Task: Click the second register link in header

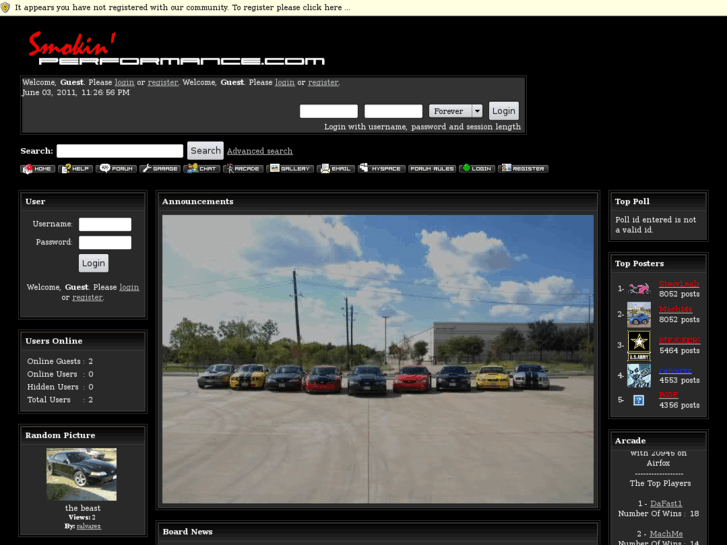Action: 323,82
